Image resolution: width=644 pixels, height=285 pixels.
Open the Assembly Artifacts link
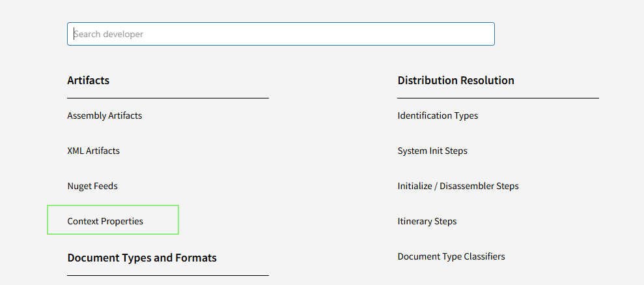104,115
